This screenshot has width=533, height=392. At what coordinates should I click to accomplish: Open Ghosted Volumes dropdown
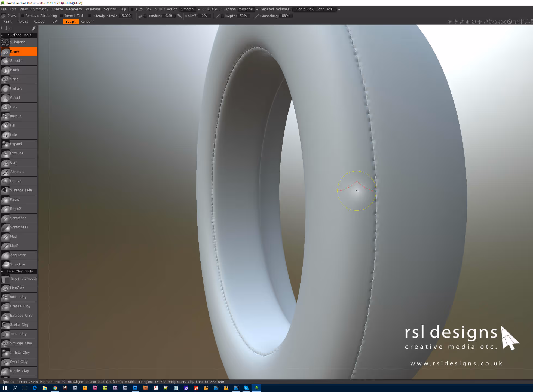[x=339, y=10]
